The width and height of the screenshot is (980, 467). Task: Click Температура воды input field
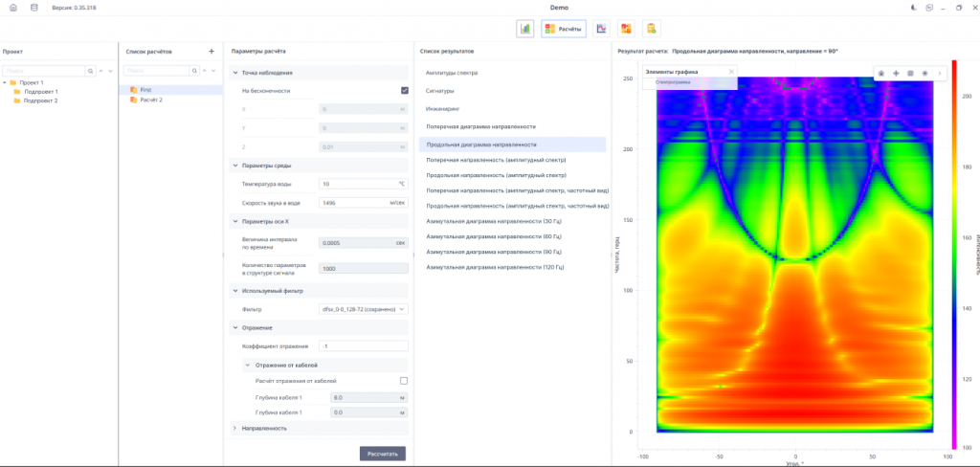pyautogui.click(x=363, y=184)
